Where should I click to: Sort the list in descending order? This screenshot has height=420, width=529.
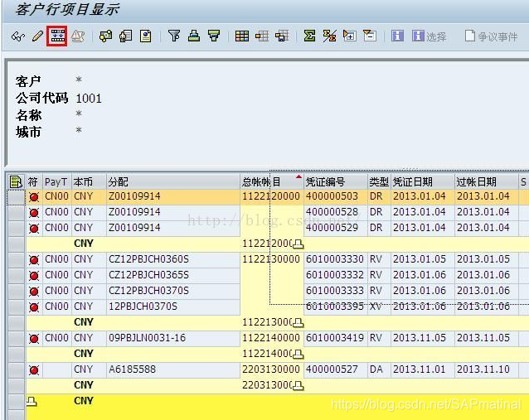click(214, 36)
